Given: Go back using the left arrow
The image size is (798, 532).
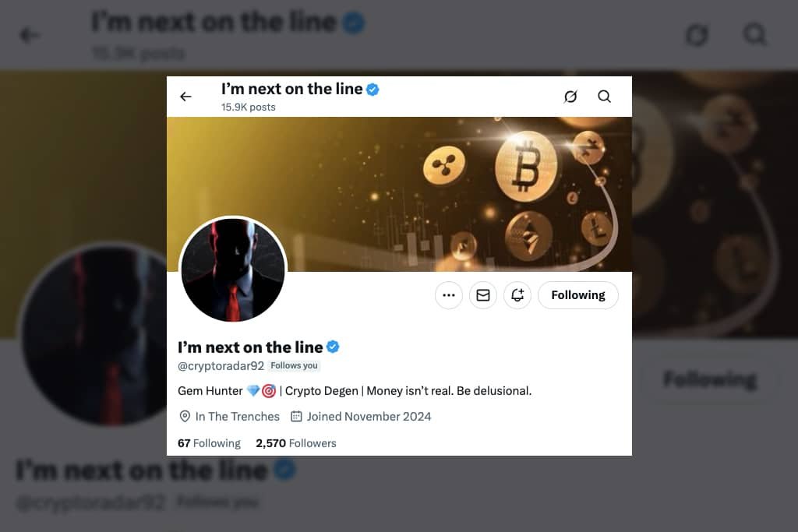Looking at the screenshot, I should pyautogui.click(x=185, y=97).
